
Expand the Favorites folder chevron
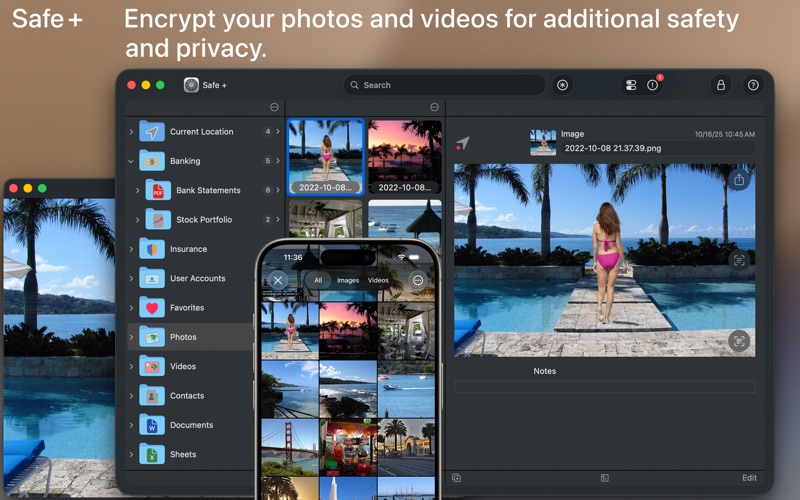pyautogui.click(x=131, y=308)
